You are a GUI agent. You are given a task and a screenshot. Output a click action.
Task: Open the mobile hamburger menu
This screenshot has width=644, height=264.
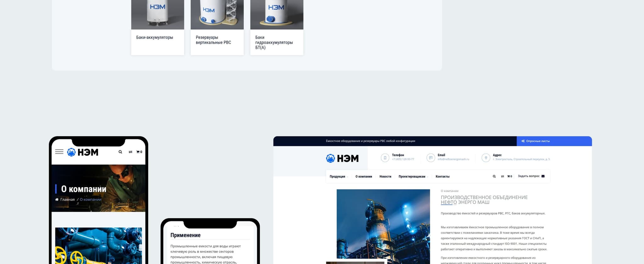[x=59, y=152]
